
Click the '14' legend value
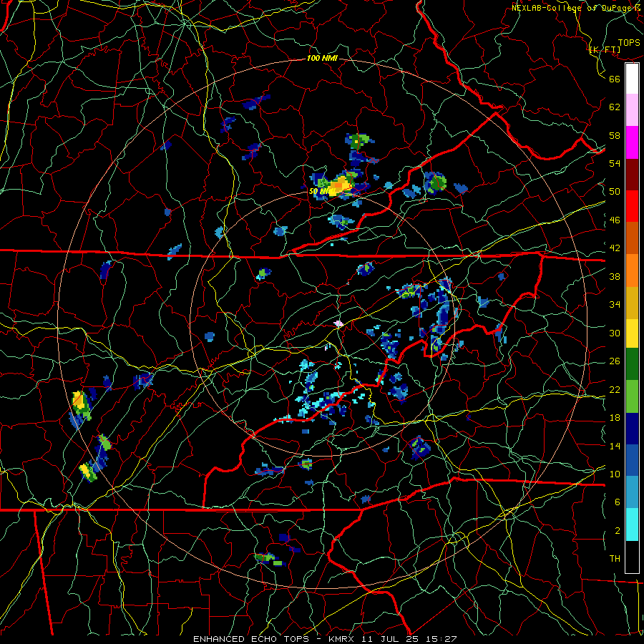point(615,446)
